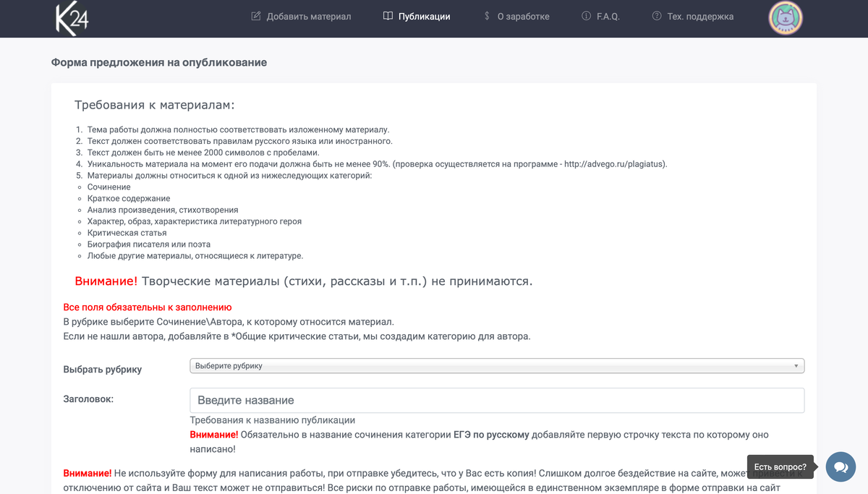868x494 pixels.
Task: Click the item about характеристика литературного героя
Action: 195,222
